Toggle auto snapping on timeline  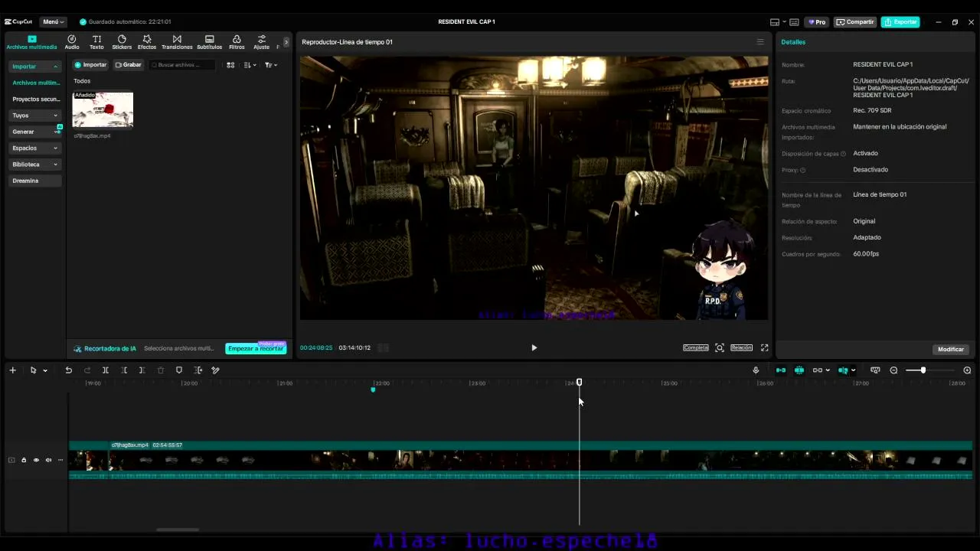[799, 370]
